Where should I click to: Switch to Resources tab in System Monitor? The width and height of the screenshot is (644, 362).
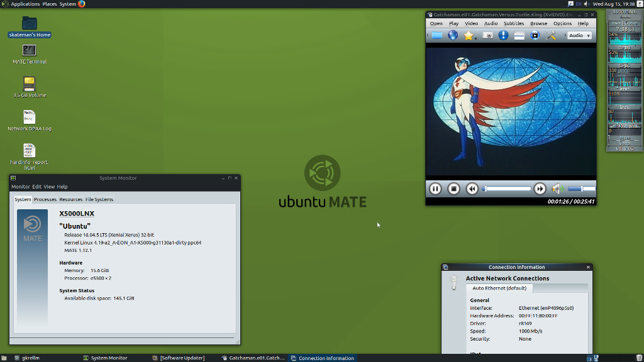70,199
